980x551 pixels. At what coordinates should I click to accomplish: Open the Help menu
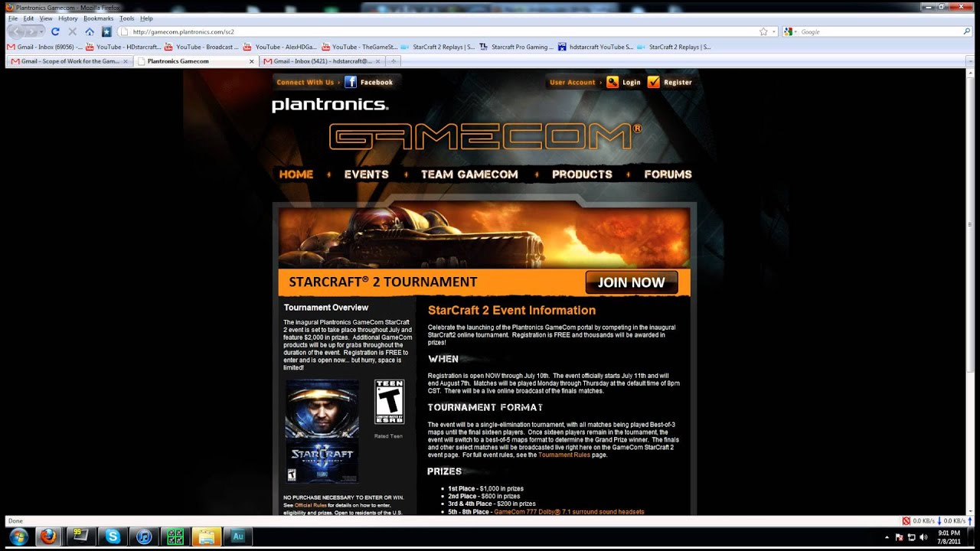[x=146, y=18]
